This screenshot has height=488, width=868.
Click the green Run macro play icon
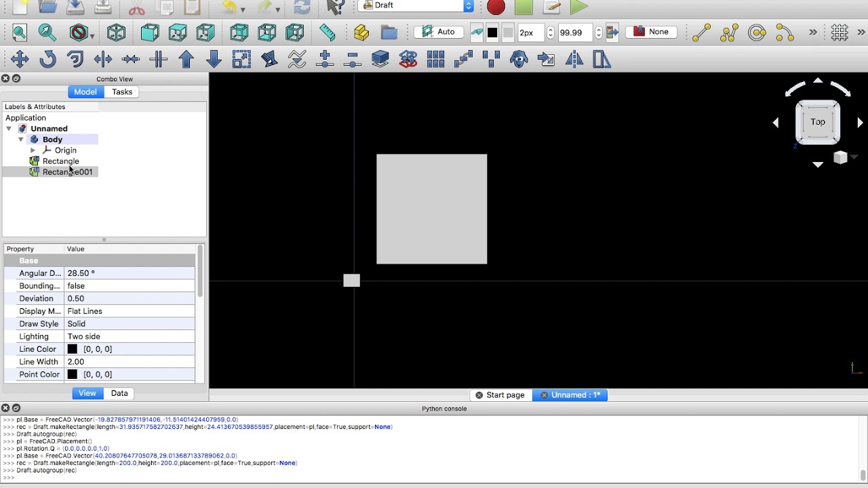[578, 7]
